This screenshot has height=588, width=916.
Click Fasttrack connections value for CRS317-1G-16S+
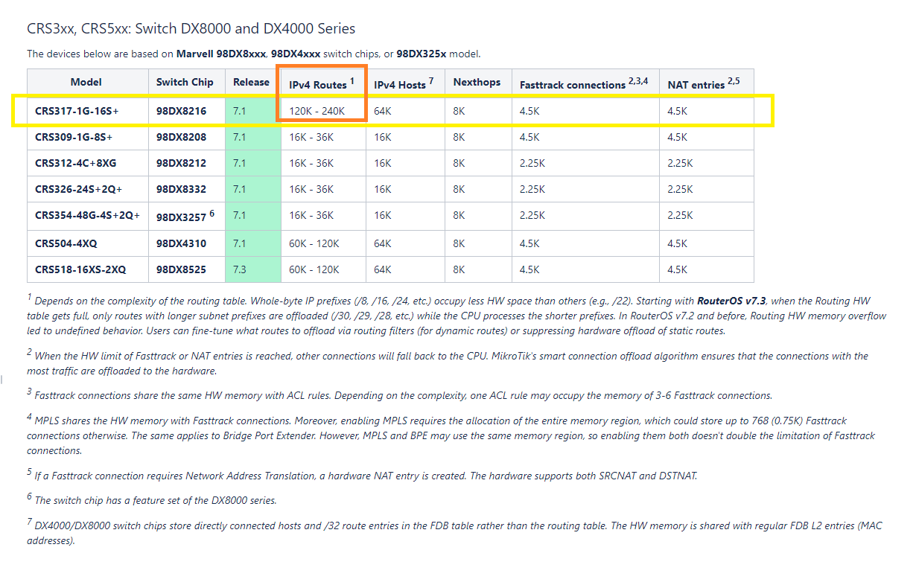click(529, 111)
